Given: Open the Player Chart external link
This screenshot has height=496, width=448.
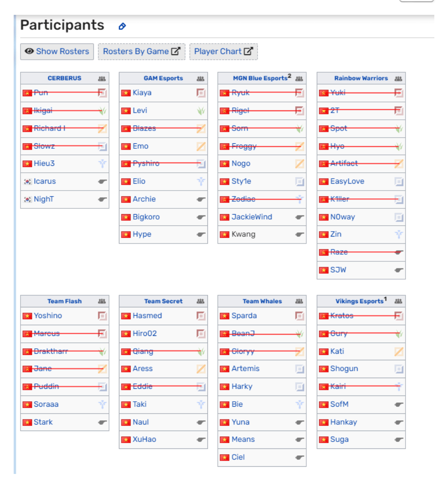Looking at the screenshot, I should tap(223, 51).
